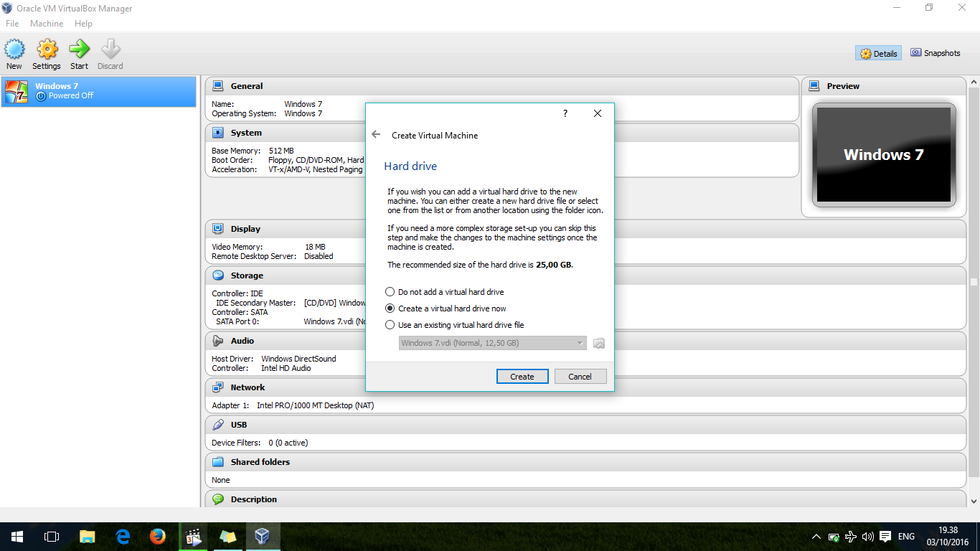Open the Help menu
980x551 pixels.
coord(83,24)
